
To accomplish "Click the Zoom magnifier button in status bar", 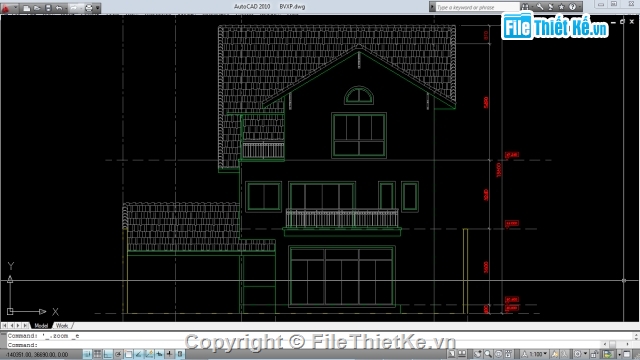I will click(488, 354).
